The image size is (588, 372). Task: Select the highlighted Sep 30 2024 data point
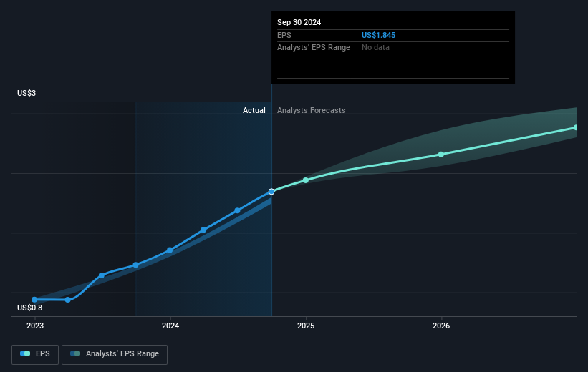click(271, 192)
